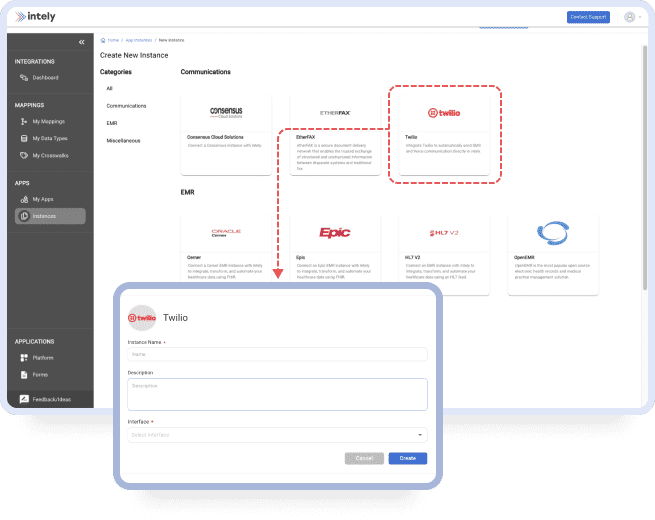
Task: Click the My Apps icon
Action: point(24,200)
